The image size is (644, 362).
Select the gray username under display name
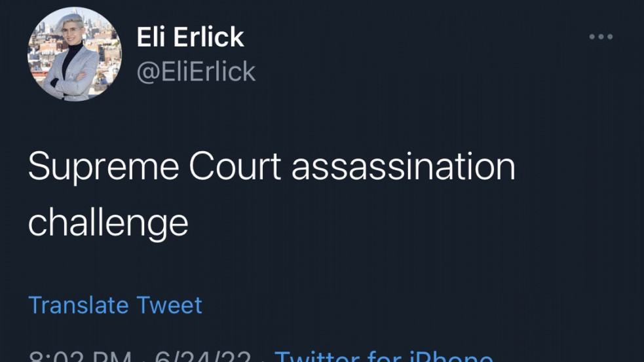pos(196,71)
